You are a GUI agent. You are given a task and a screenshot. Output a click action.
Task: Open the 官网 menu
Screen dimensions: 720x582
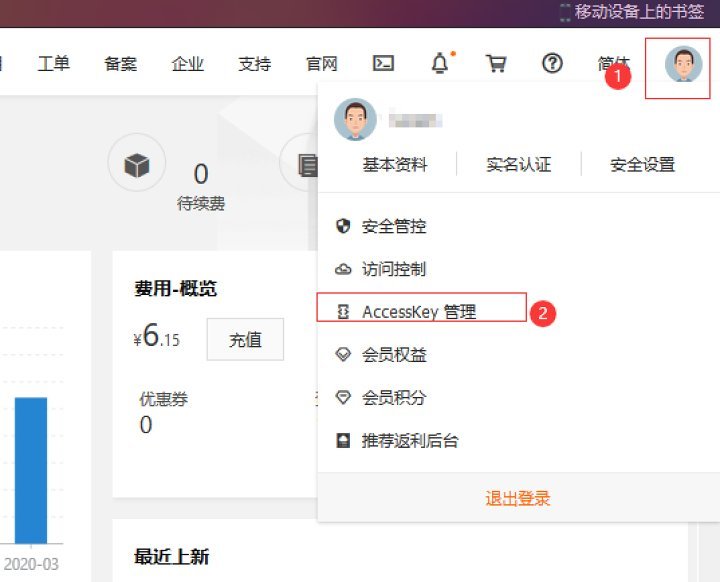coord(321,63)
